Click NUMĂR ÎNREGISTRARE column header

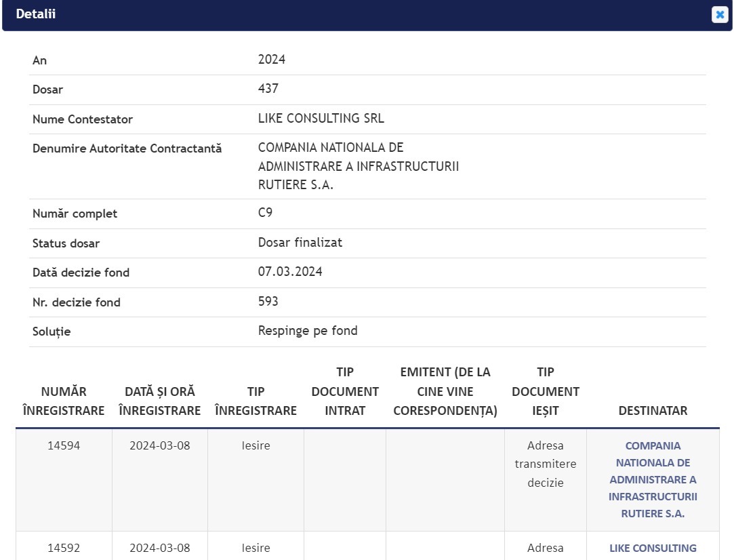64,401
